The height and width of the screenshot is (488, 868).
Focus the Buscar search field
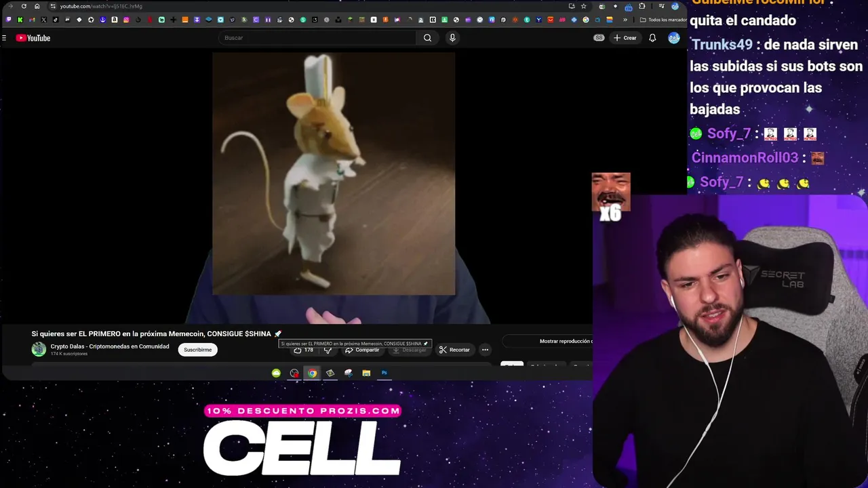click(x=317, y=38)
